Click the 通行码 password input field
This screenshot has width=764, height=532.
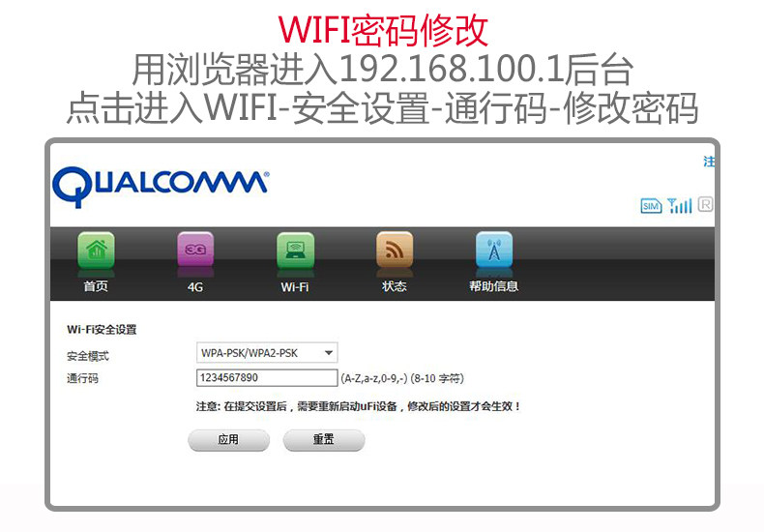click(267, 377)
